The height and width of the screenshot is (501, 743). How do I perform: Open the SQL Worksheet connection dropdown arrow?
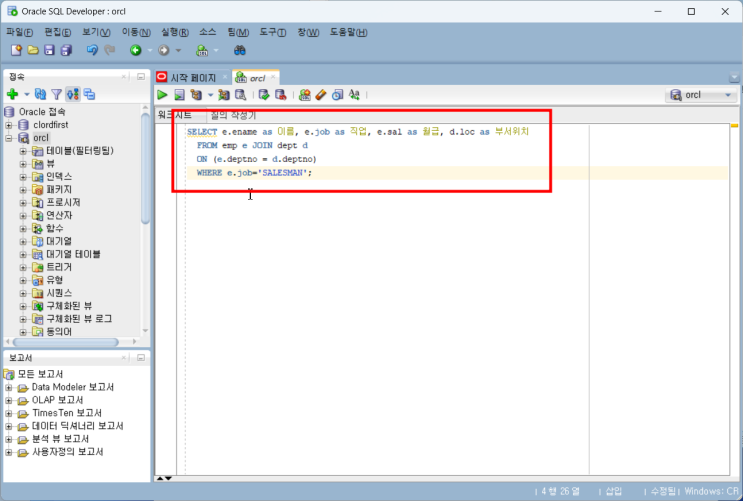coord(216,50)
